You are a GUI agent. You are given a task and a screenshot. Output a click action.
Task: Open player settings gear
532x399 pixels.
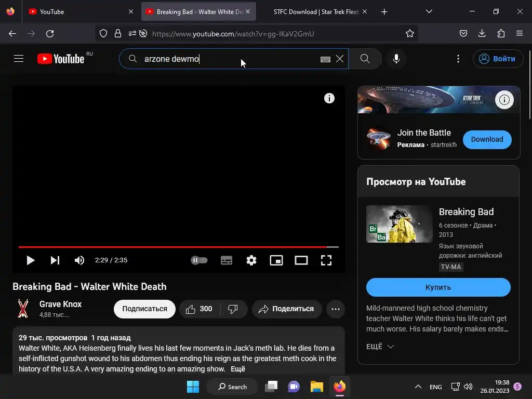pyautogui.click(x=251, y=260)
